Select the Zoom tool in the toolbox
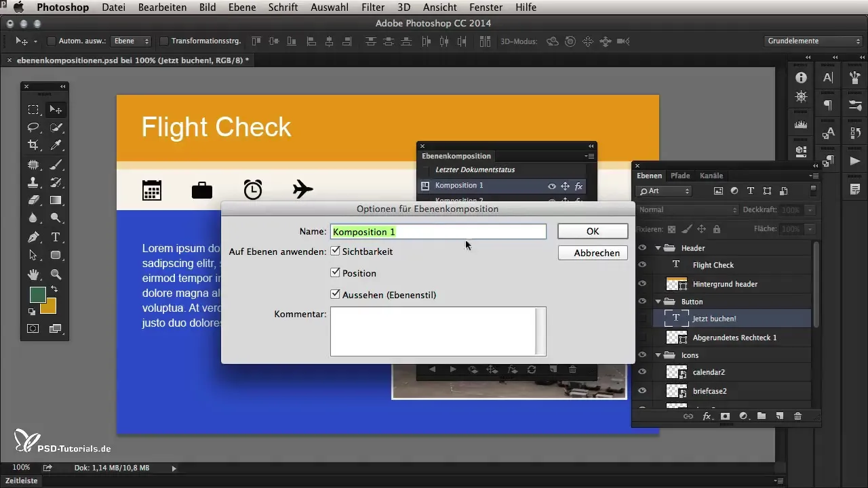Screen dimensions: 868x488 coord(56,274)
